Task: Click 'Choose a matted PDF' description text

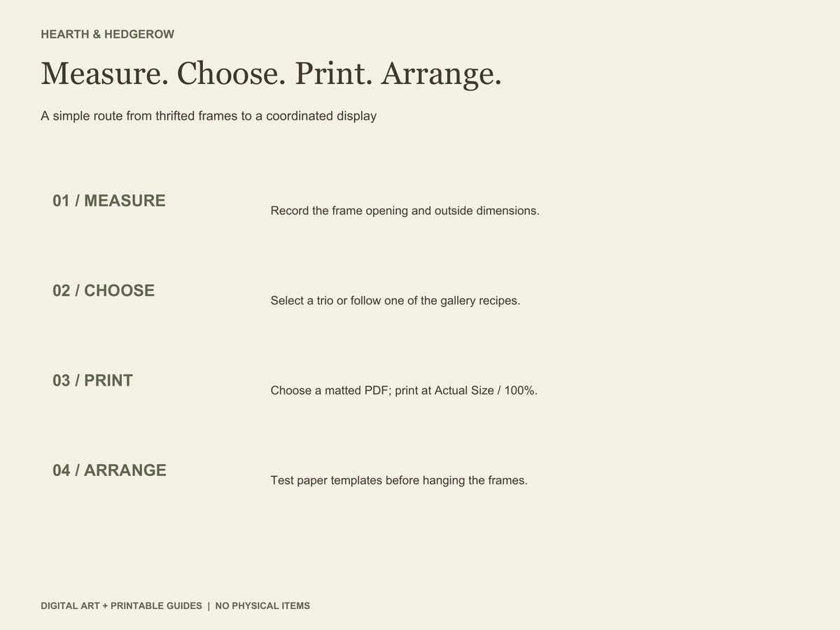Action: pyautogui.click(x=404, y=391)
